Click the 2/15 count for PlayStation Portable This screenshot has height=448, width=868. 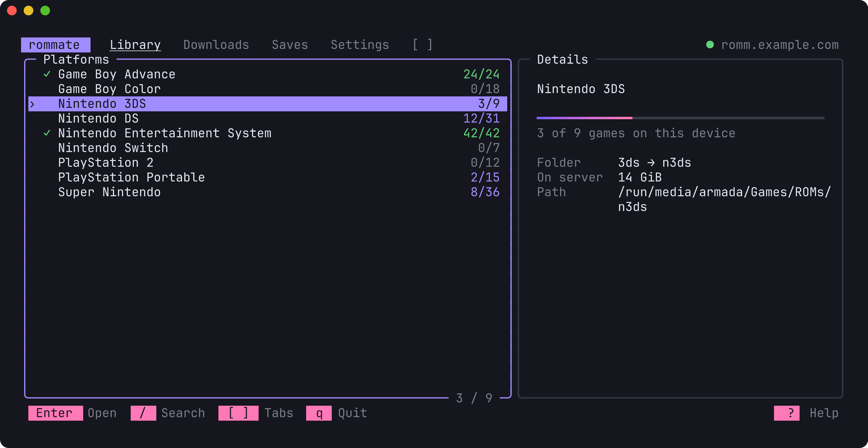(x=485, y=177)
